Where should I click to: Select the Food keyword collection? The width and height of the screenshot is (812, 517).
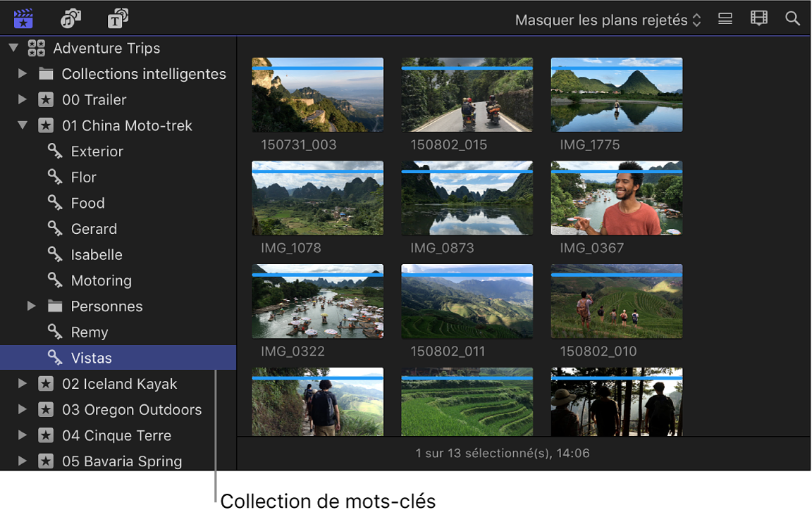(x=87, y=202)
